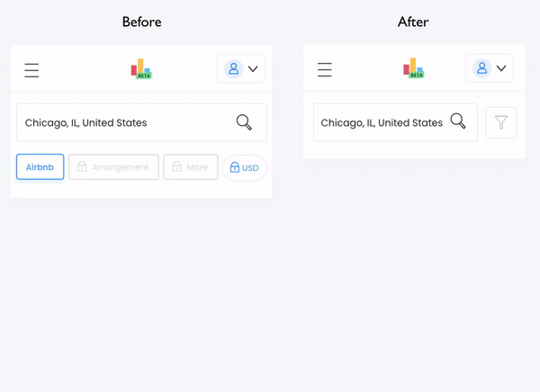Viewport: 540px width, 392px height.
Task: Click Chicago search field in Before panel
Action: pyautogui.click(x=117, y=122)
